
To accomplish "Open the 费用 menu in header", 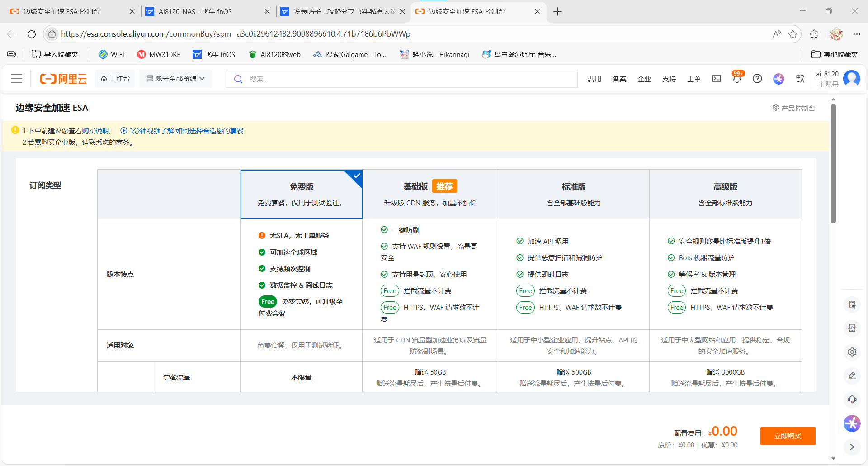I will [594, 79].
